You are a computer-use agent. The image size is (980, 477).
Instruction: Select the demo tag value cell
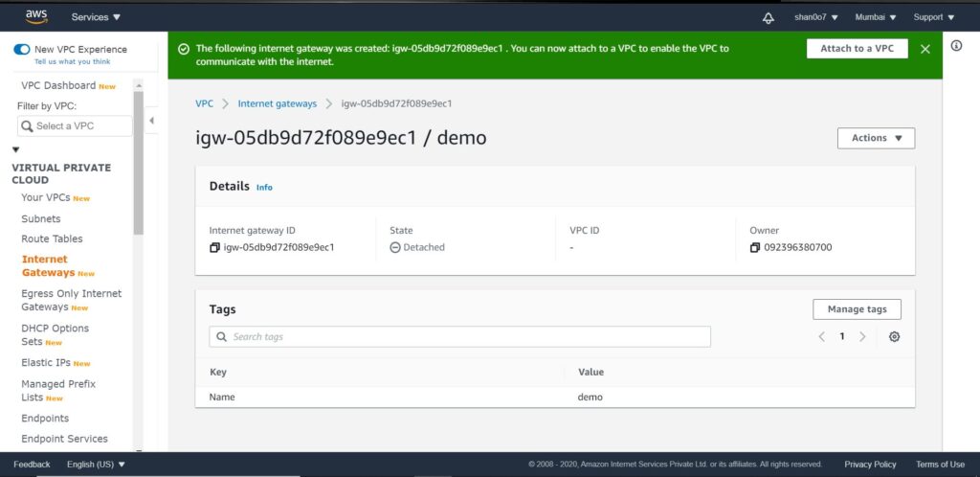[x=590, y=397]
